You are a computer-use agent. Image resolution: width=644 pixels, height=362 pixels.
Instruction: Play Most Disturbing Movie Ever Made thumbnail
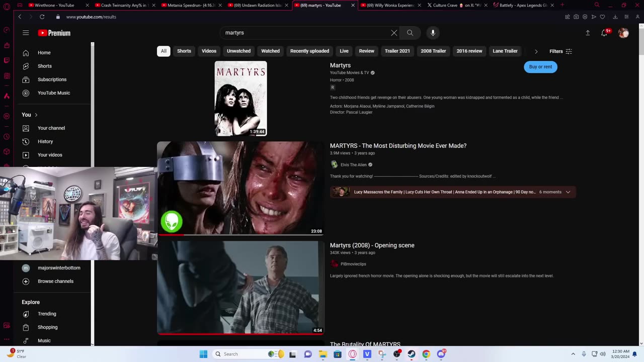click(240, 189)
